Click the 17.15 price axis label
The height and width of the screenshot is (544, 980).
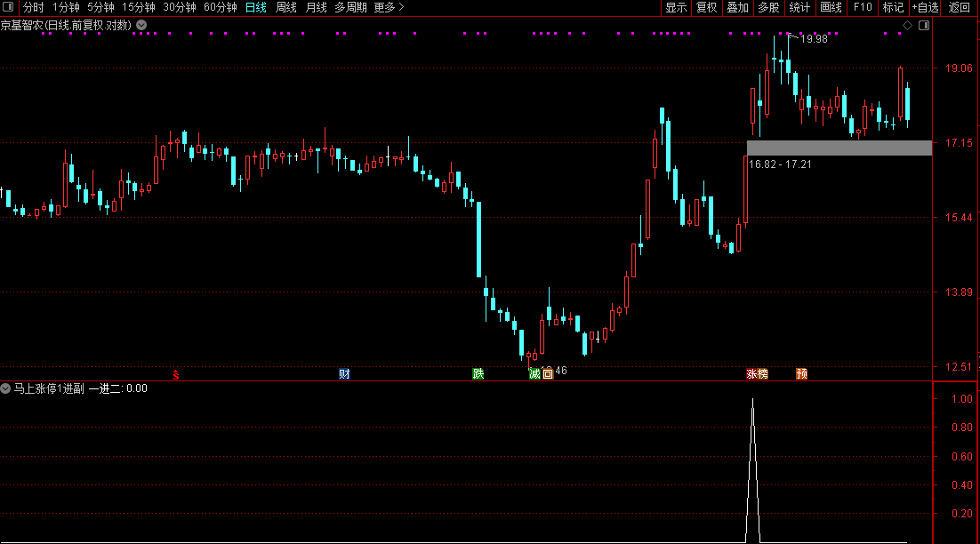[x=959, y=143]
